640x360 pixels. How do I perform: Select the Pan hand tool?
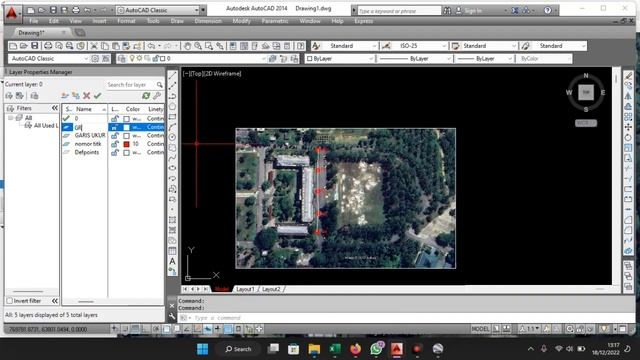pos(187,46)
